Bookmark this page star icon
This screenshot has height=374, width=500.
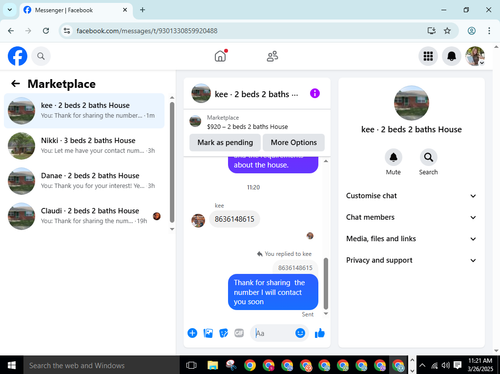[x=447, y=31]
